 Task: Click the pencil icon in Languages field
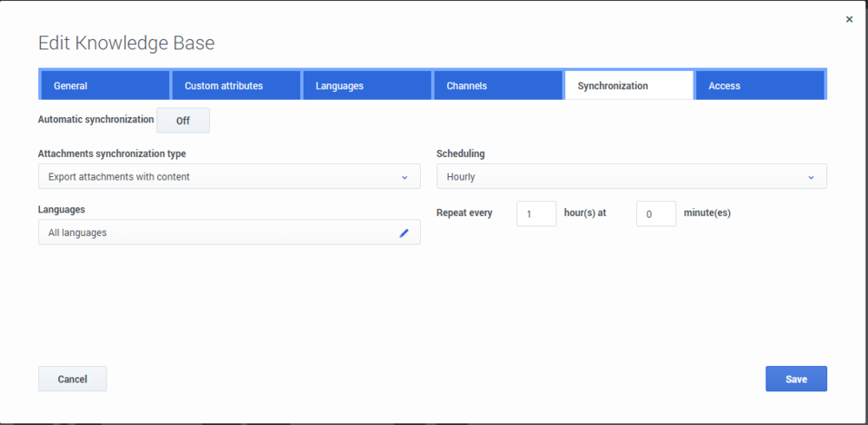coord(404,232)
